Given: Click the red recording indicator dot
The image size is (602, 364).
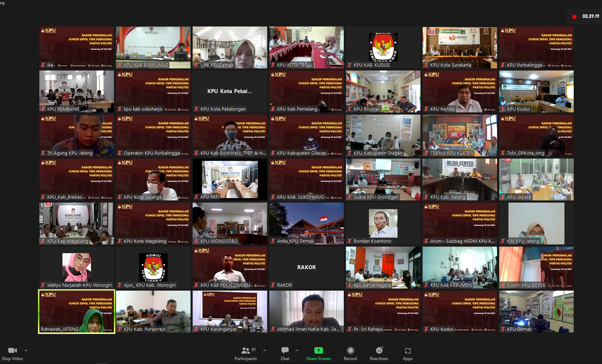Looking at the screenshot, I should [574, 17].
